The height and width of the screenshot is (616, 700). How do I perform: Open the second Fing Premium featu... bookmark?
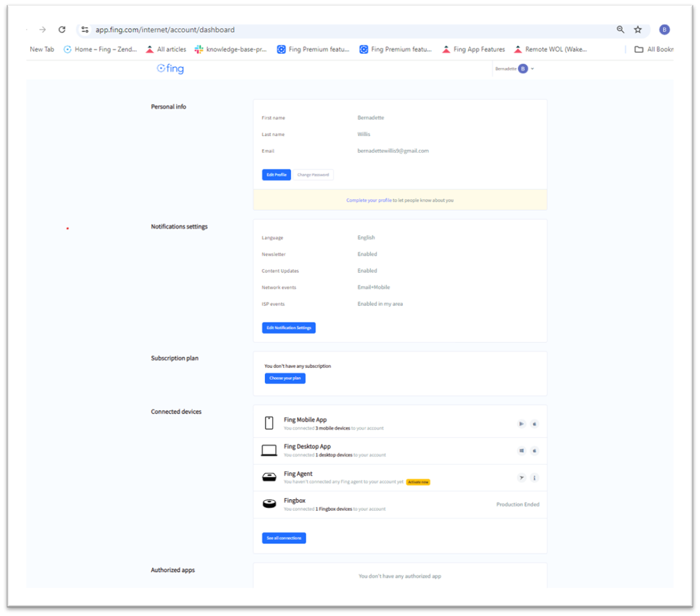coord(395,49)
